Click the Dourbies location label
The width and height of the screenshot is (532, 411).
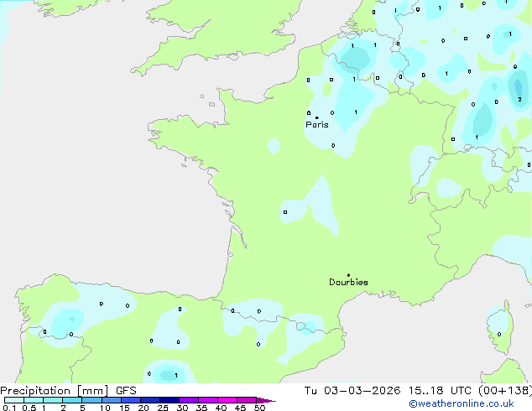(348, 282)
